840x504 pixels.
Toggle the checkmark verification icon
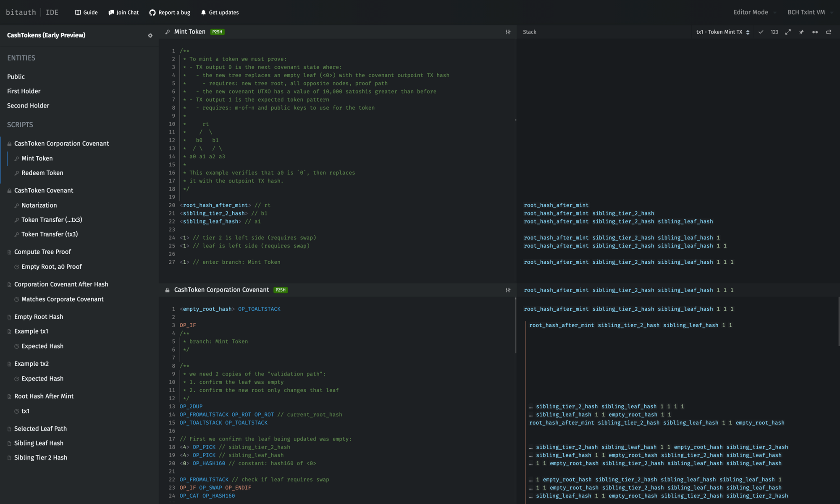click(761, 32)
